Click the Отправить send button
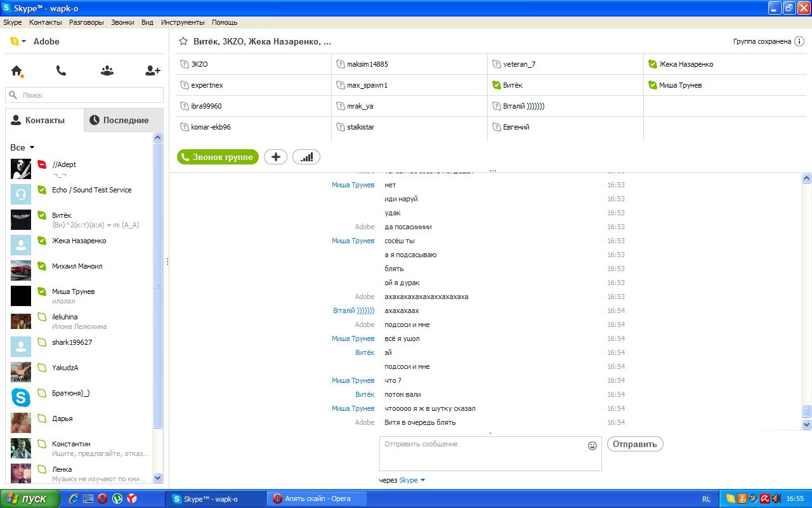This screenshot has width=812, height=508. pyautogui.click(x=635, y=444)
